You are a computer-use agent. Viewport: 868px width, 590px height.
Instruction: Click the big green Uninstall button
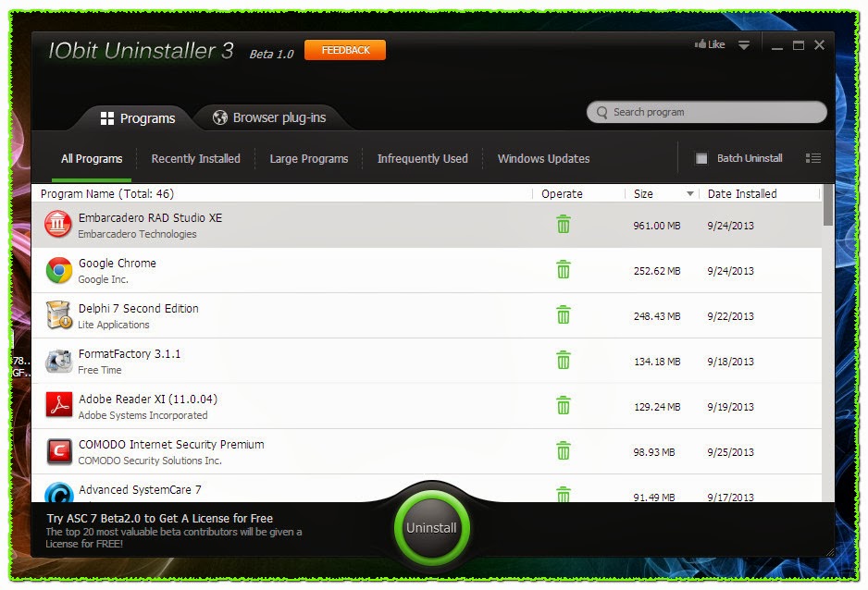(x=432, y=527)
